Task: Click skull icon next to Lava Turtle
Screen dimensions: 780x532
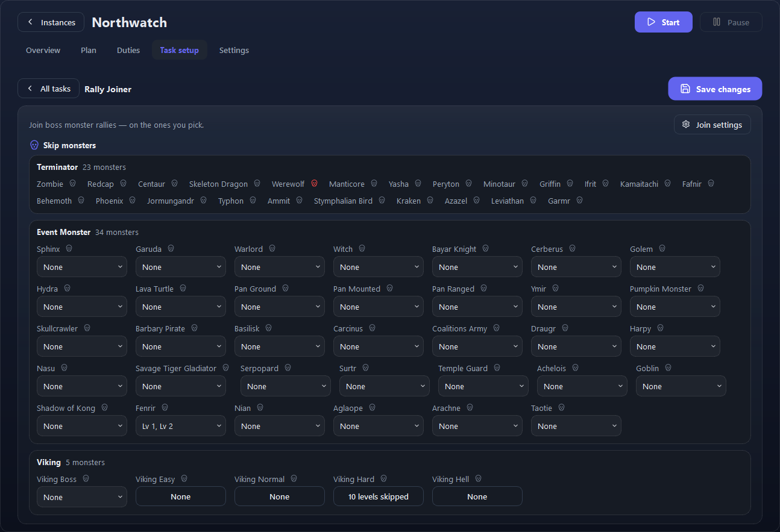Action: (183, 289)
